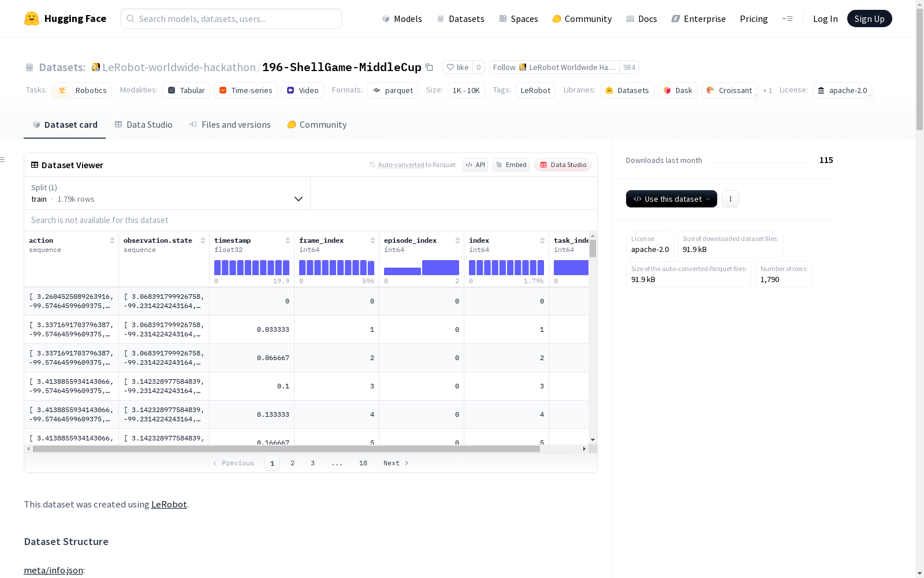This screenshot has width=924, height=578.
Task: Open the Use this dataset dropdown
Action: [672, 199]
